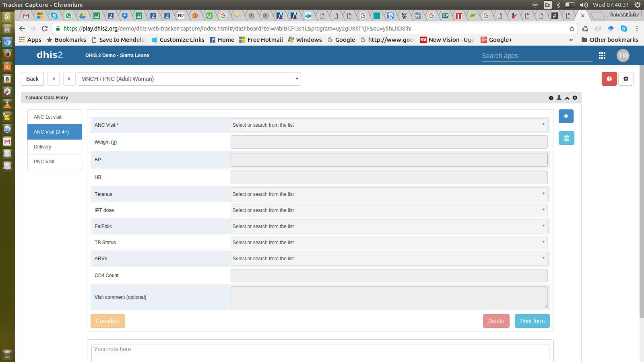
Task: Open the New Vision bookmark
Action: tap(447, 40)
